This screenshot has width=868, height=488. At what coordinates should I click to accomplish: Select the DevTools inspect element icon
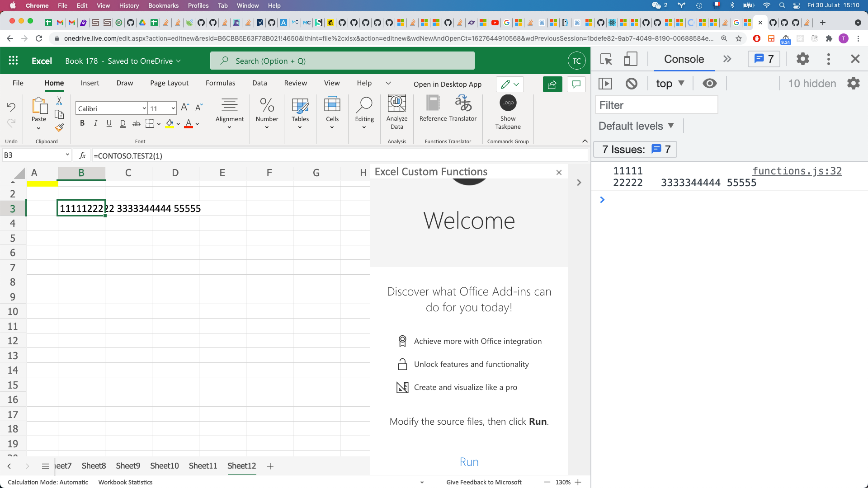click(606, 59)
